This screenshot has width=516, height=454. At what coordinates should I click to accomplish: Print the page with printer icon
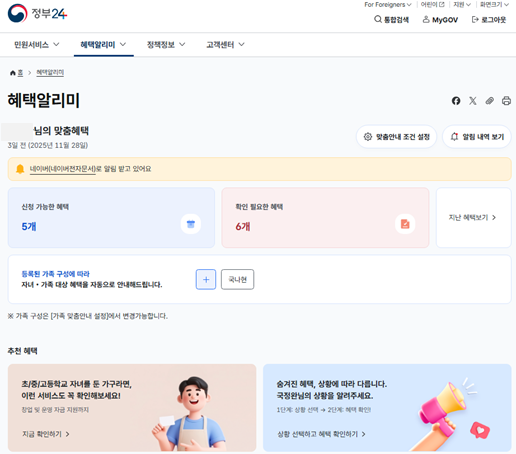[506, 101]
